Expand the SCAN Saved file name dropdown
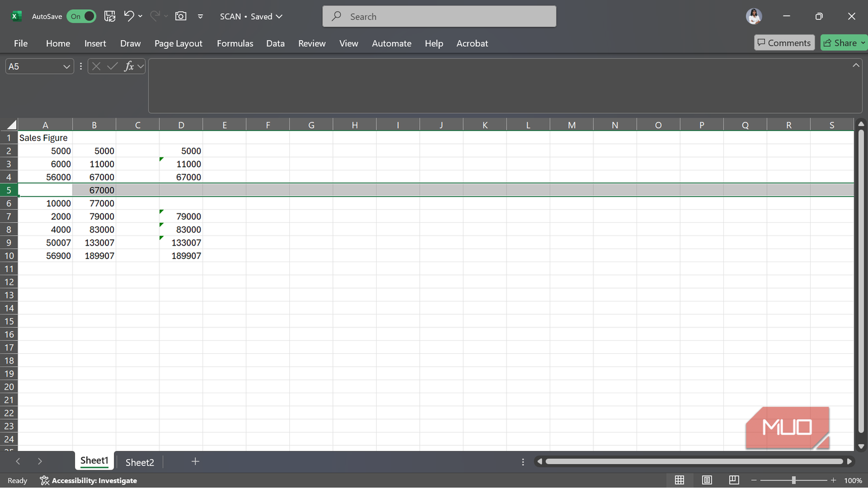The height and width of the screenshot is (488, 868). [x=251, y=17]
